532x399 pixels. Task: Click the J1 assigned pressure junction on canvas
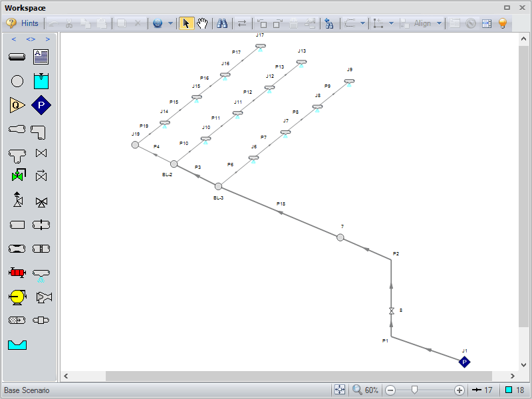465,362
